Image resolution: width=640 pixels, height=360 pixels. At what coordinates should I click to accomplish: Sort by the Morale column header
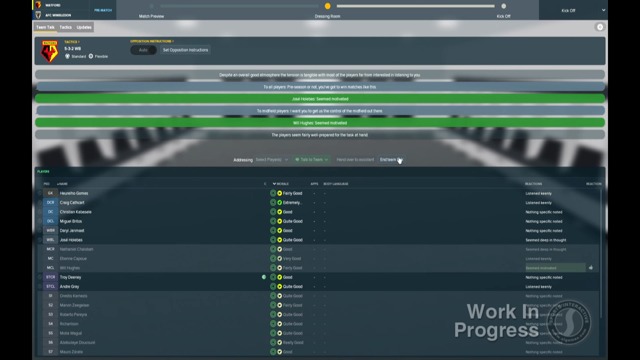(x=282, y=184)
